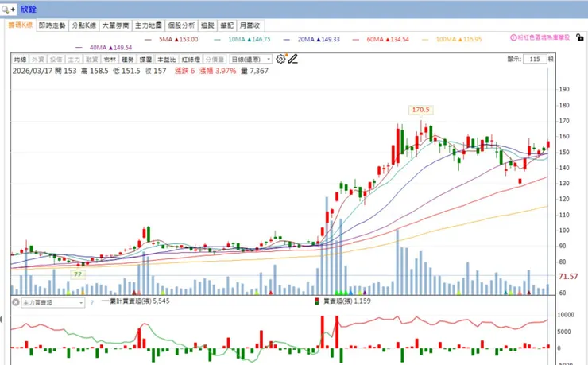Screen dimensions: 588x365
Task: Select the first K線 tab in orange
Action: (x=21, y=25)
